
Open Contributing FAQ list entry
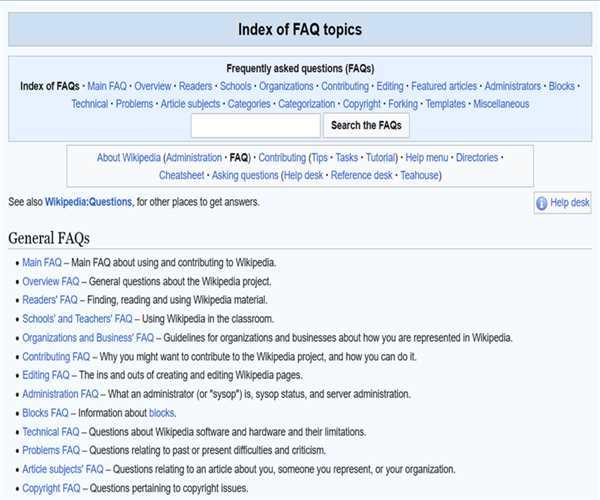point(56,357)
